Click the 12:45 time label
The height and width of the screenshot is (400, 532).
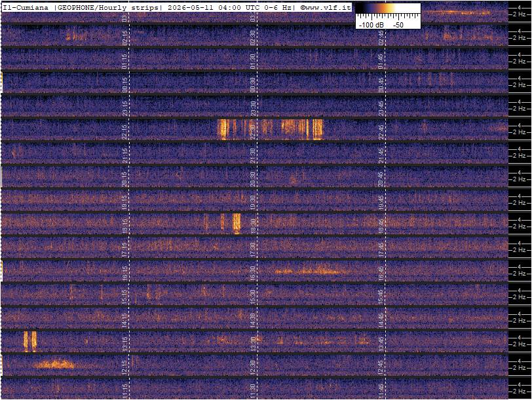click(x=381, y=367)
